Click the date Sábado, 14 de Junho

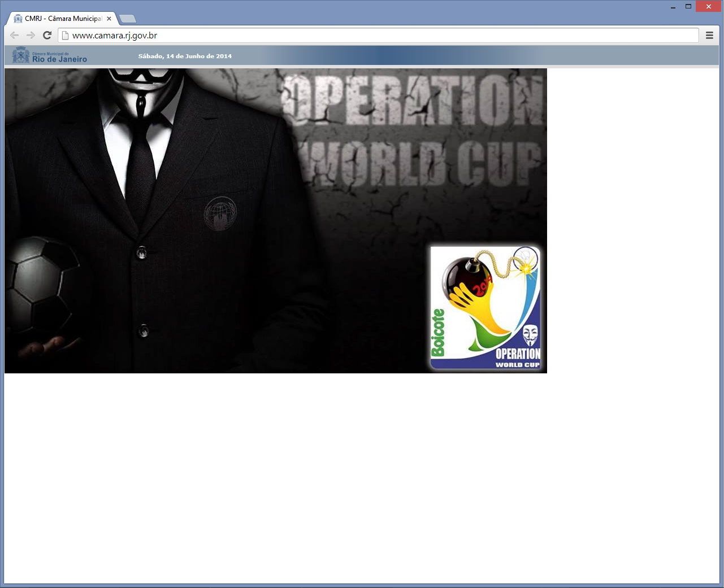185,56
